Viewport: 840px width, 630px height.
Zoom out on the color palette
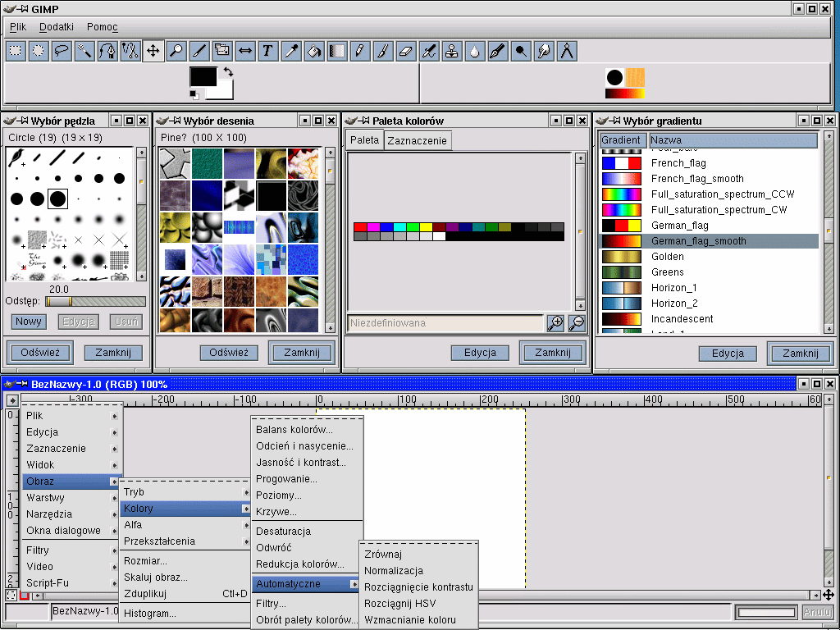click(577, 323)
